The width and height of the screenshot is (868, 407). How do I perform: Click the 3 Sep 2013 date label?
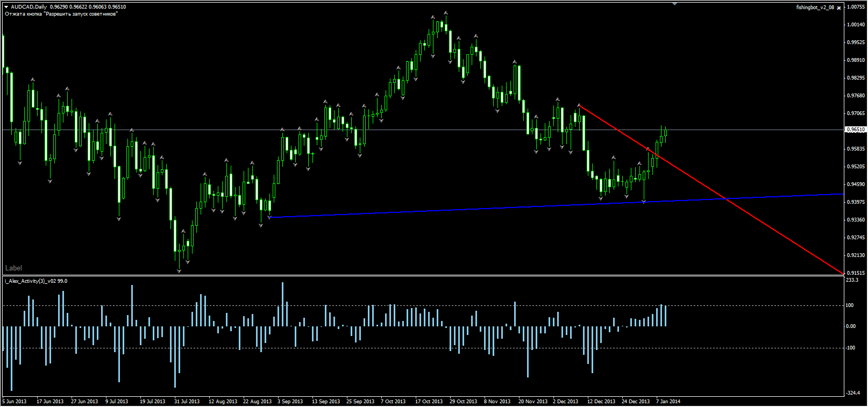coord(290,402)
